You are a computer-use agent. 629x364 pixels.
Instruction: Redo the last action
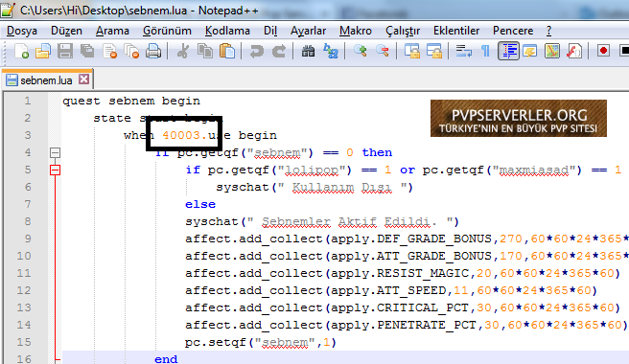[279, 52]
